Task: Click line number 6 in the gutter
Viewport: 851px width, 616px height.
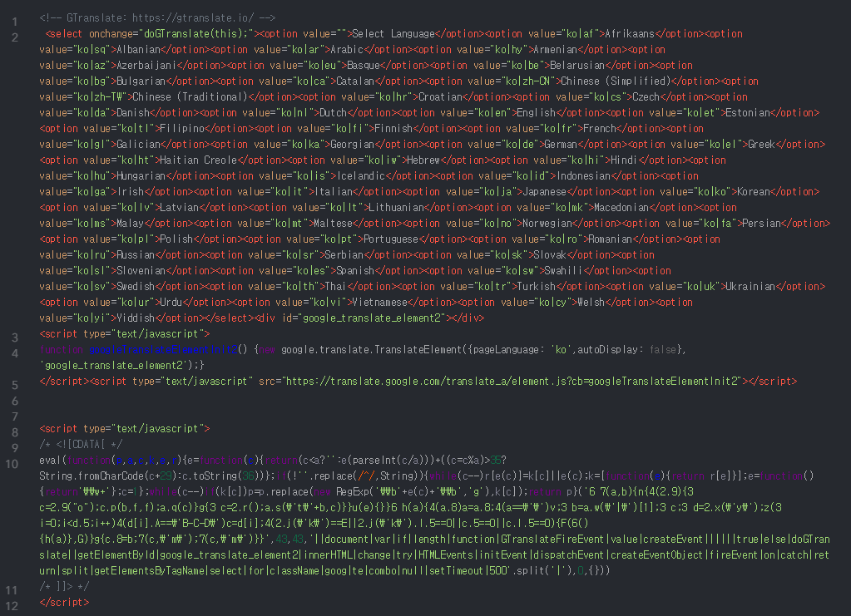Action: click(15, 401)
